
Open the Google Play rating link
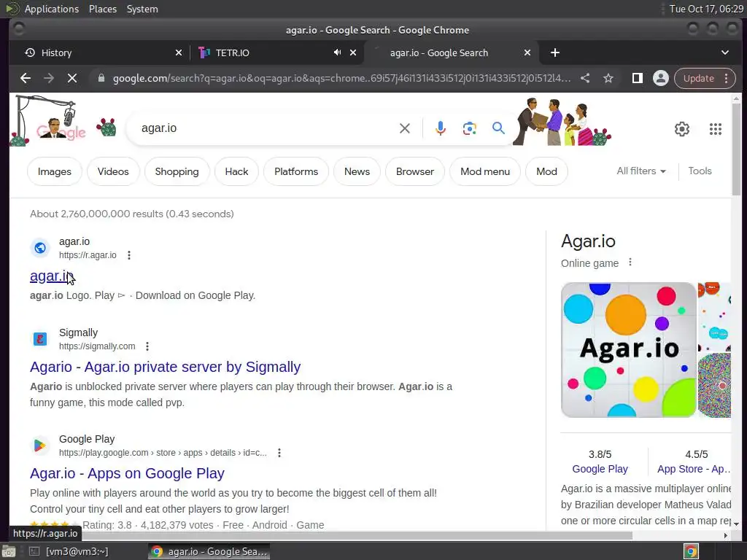point(600,469)
